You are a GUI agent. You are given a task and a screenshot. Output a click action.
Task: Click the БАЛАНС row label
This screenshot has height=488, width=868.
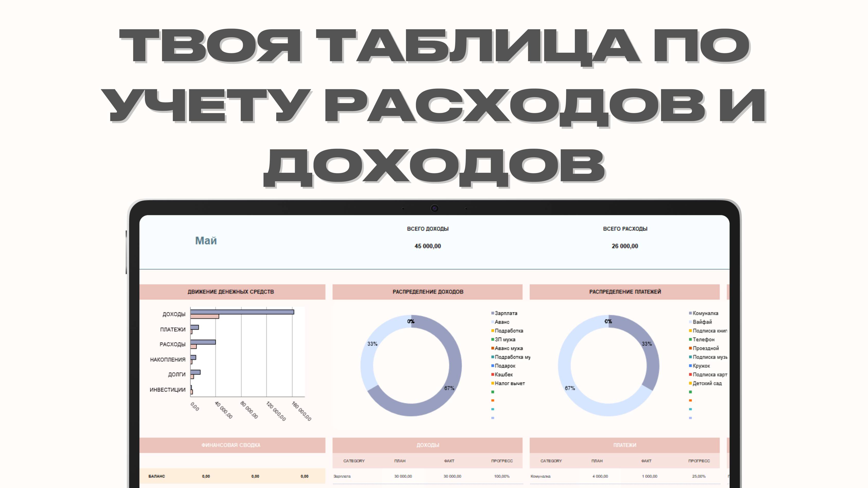pyautogui.click(x=157, y=476)
